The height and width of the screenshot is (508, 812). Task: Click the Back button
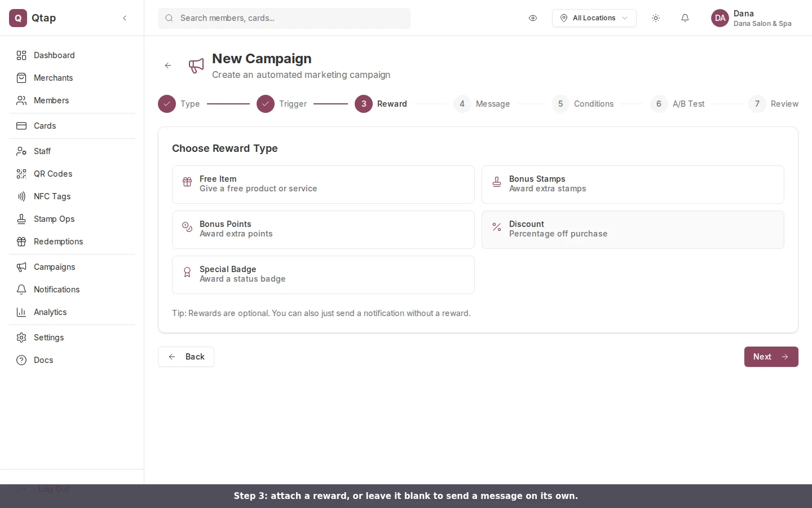coord(186,357)
